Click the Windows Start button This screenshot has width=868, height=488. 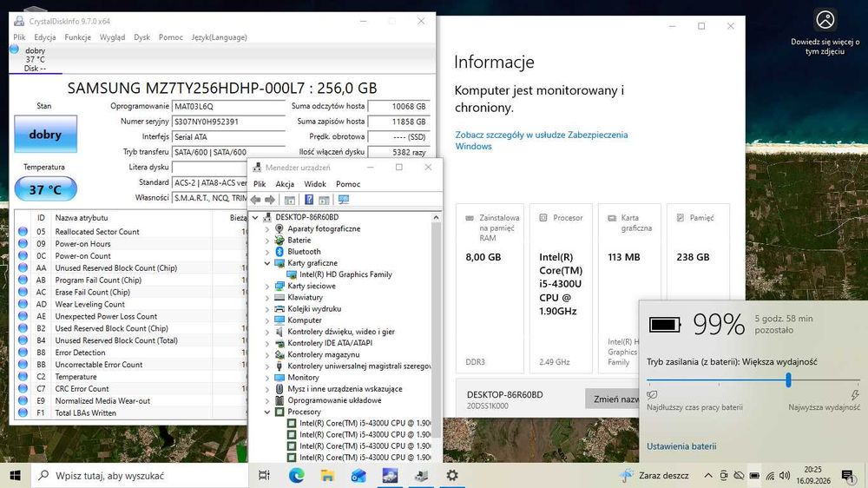15,475
